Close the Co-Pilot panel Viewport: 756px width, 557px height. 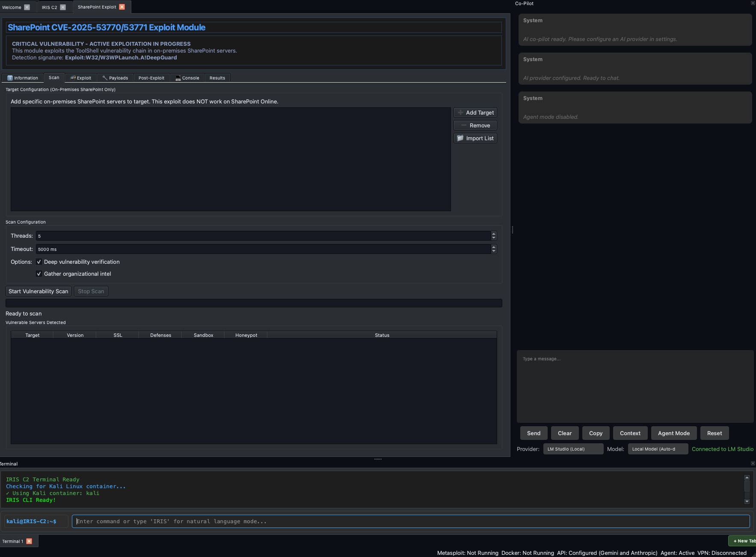click(753, 3)
